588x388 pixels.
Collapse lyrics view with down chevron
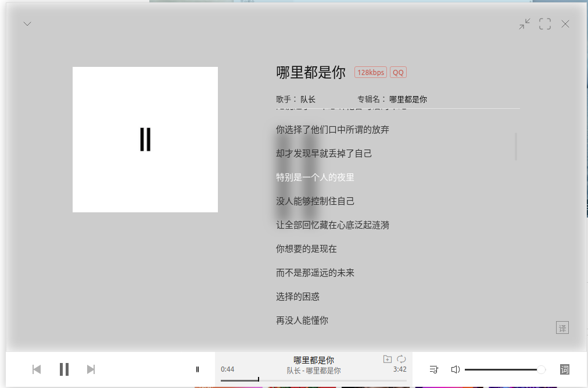[27, 24]
